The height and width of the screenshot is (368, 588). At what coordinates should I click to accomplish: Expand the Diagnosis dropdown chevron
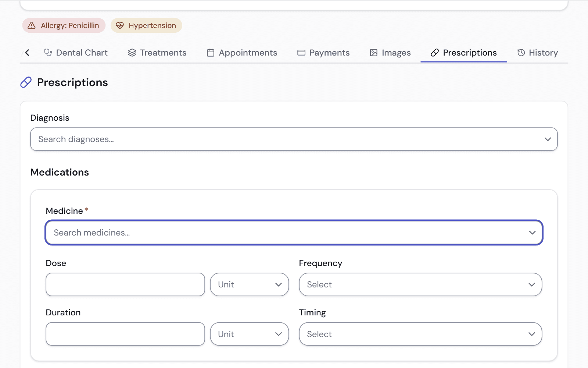(548, 139)
